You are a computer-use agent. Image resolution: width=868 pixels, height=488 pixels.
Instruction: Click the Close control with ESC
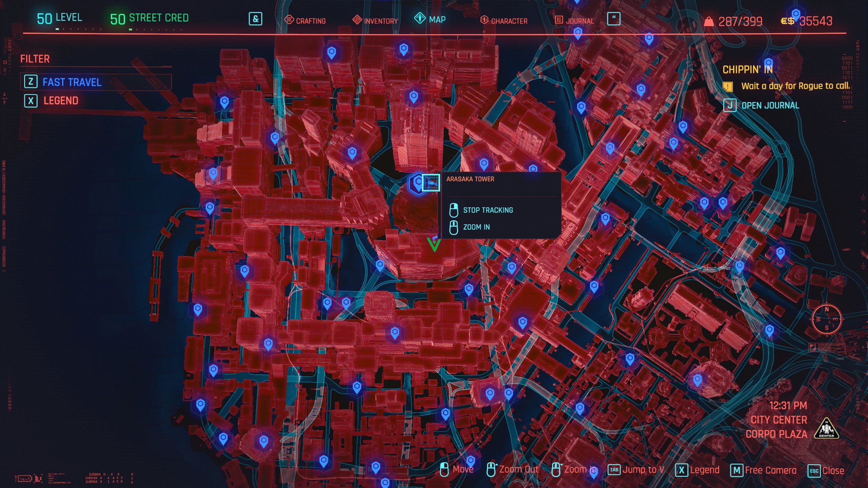coord(826,470)
